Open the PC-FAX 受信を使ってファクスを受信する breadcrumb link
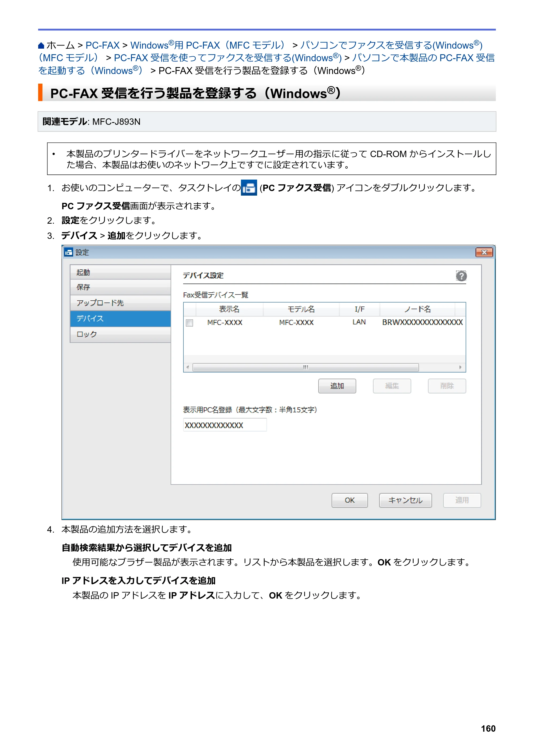 coord(228,58)
